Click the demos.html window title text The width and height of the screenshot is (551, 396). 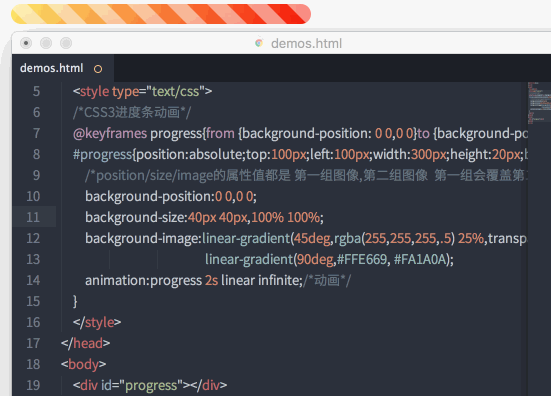coord(306,44)
